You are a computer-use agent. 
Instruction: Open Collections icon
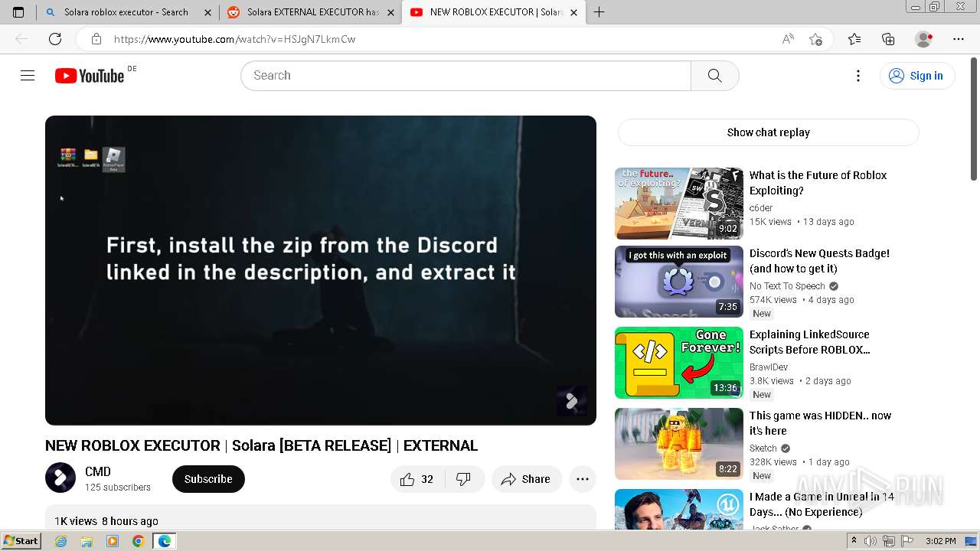tap(888, 39)
